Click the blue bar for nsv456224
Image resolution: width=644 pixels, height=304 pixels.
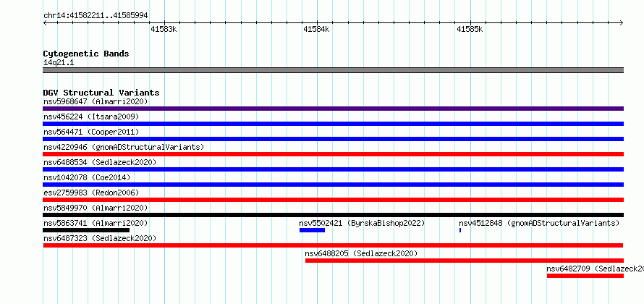[333, 124]
